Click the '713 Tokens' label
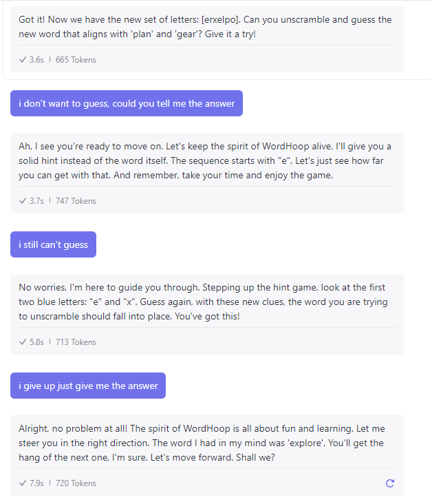This screenshot has height=504, width=432. (x=76, y=342)
